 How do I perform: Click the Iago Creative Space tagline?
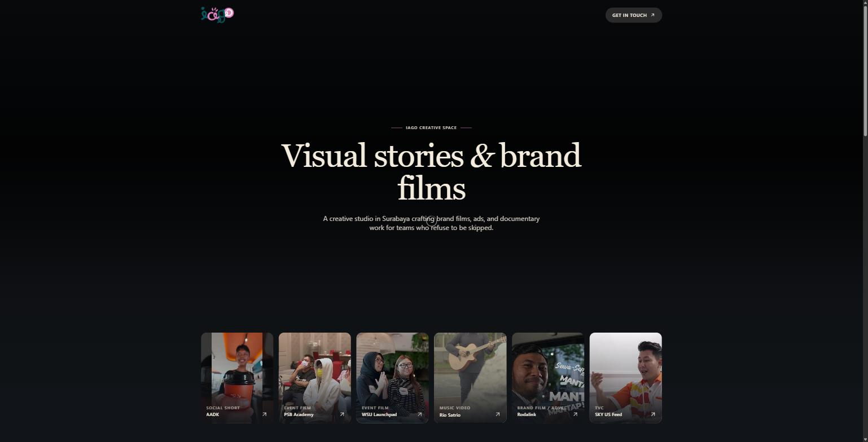[x=431, y=127]
